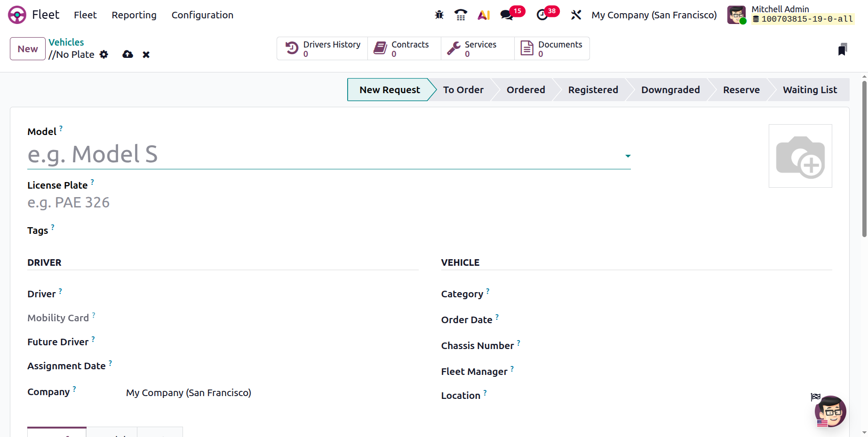Expand the Model dropdown arrow

coord(628,156)
